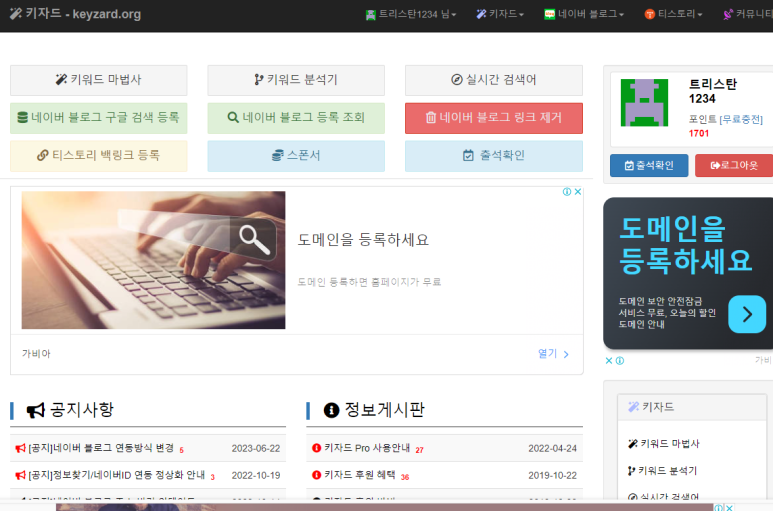This screenshot has height=511, width=773.
Task: Open notice 정보찾기/네이버ID 연동 정상화 안내
Action: 116,475
